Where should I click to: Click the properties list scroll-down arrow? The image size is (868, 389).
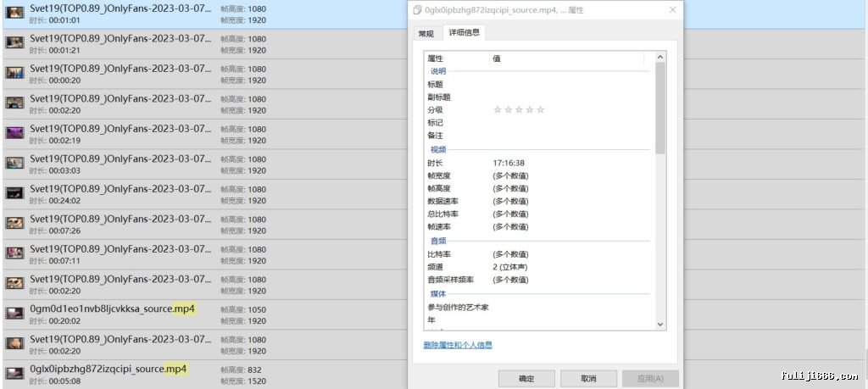click(x=659, y=325)
